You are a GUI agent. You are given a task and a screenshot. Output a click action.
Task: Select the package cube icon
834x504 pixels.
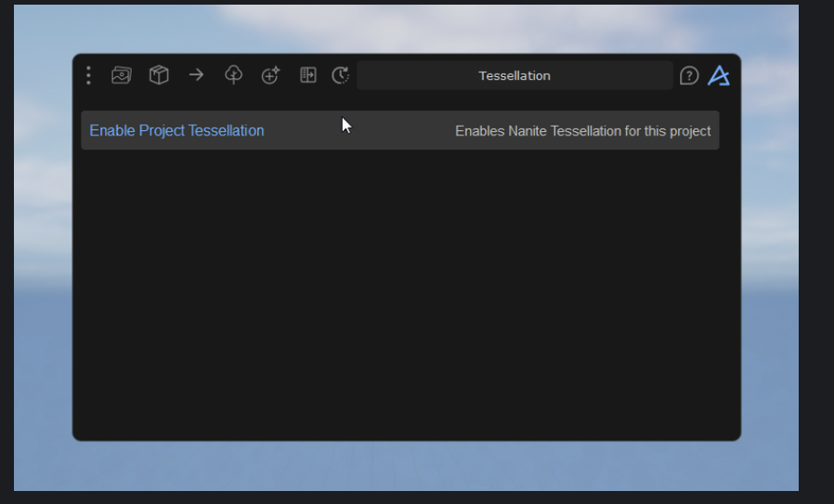coord(159,75)
